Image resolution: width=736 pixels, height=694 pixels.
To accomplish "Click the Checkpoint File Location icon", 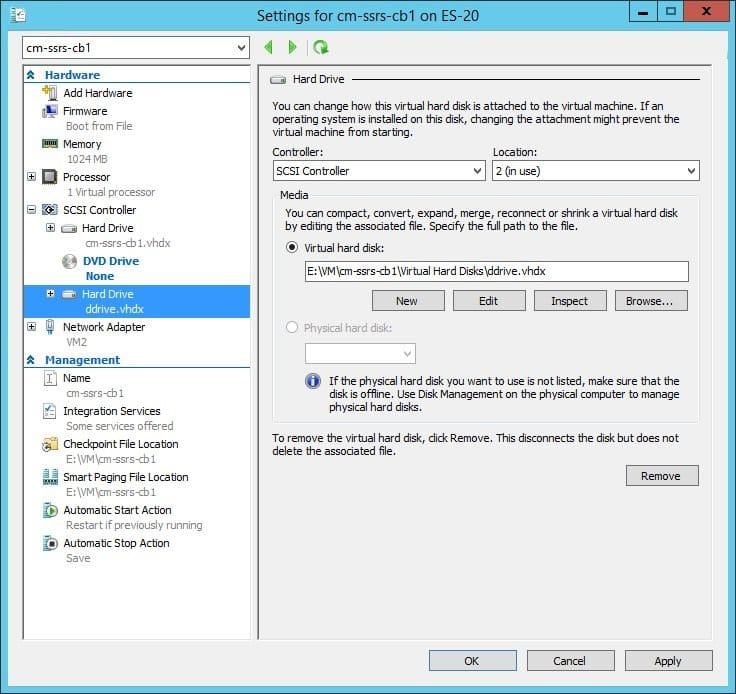I will coord(50,444).
